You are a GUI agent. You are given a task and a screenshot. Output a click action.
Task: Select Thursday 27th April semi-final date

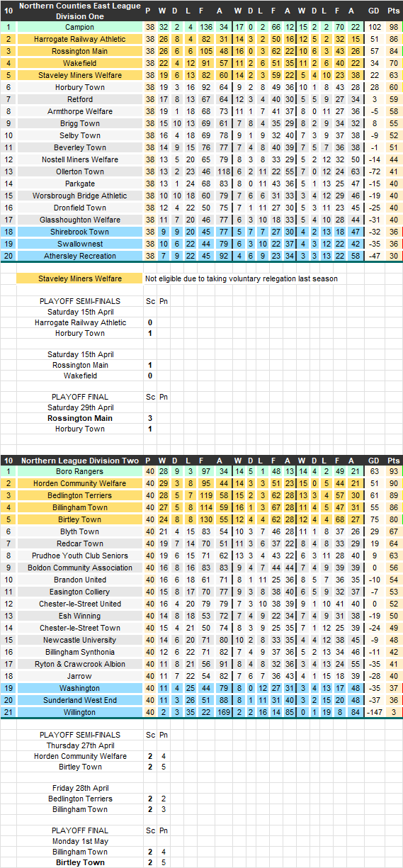tap(79, 745)
